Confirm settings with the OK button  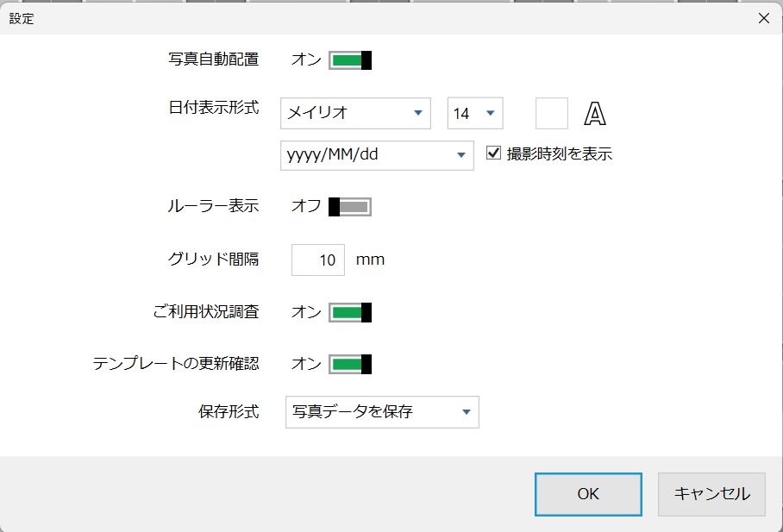coord(588,494)
